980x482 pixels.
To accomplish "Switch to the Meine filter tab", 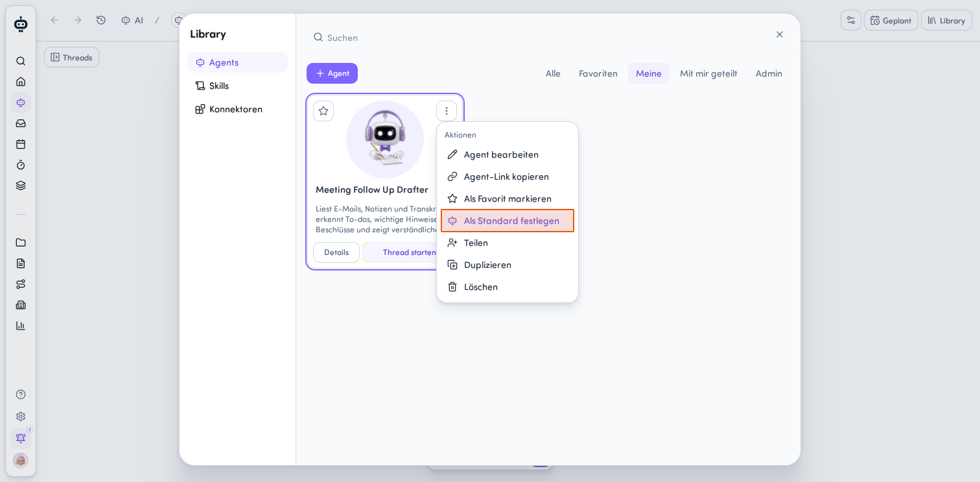I will pyautogui.click(x=649, y=73).
